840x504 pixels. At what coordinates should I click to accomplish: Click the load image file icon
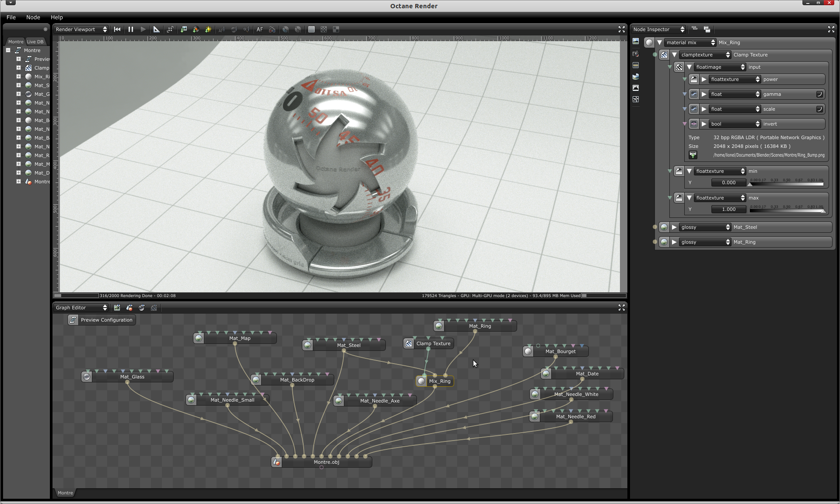(693, 155)
